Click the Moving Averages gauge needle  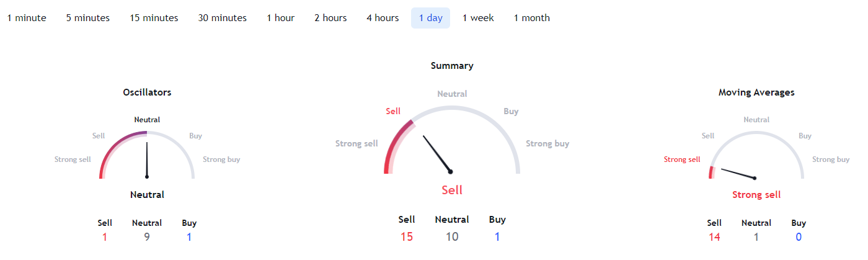[738, 173]
